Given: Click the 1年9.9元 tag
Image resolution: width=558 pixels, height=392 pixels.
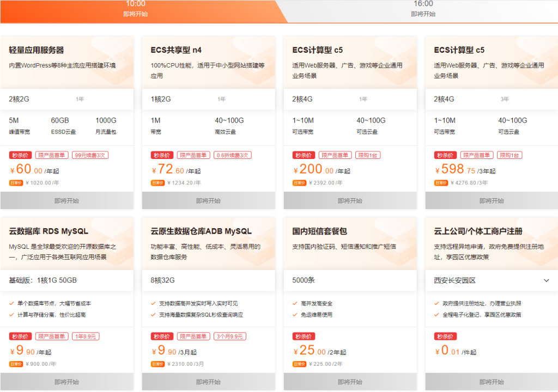Looking at the screenshot, I should (86, 336).
